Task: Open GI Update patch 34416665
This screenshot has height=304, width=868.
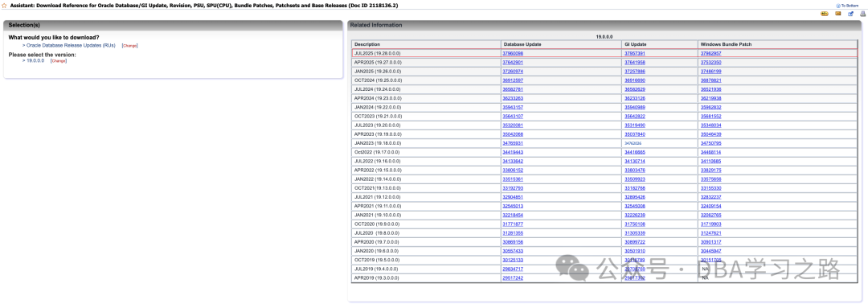Action: click(634, 151)
